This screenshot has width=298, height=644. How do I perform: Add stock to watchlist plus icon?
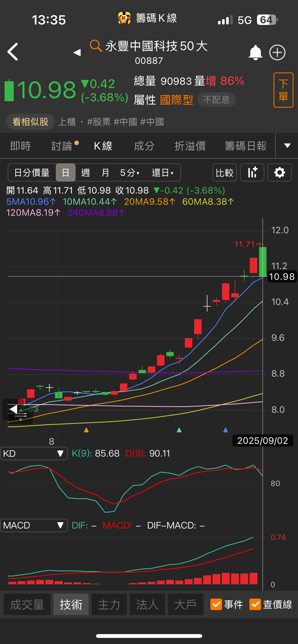277,53
